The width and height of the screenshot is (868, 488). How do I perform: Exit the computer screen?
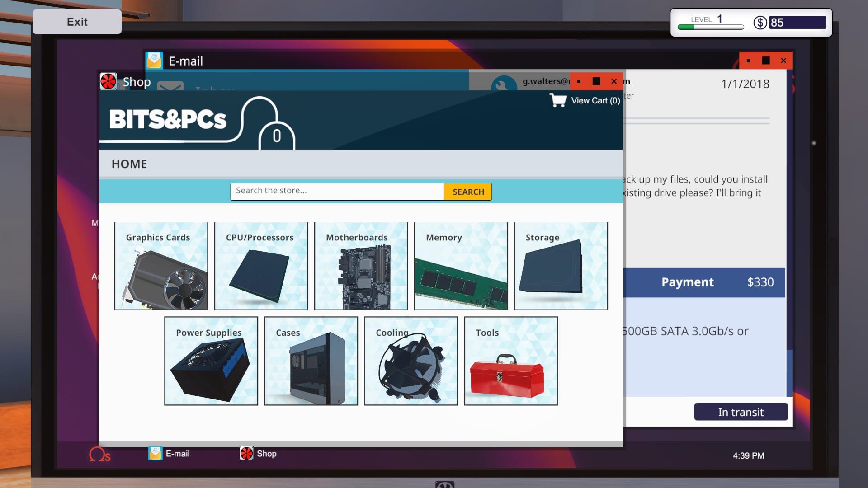[77, 22]
